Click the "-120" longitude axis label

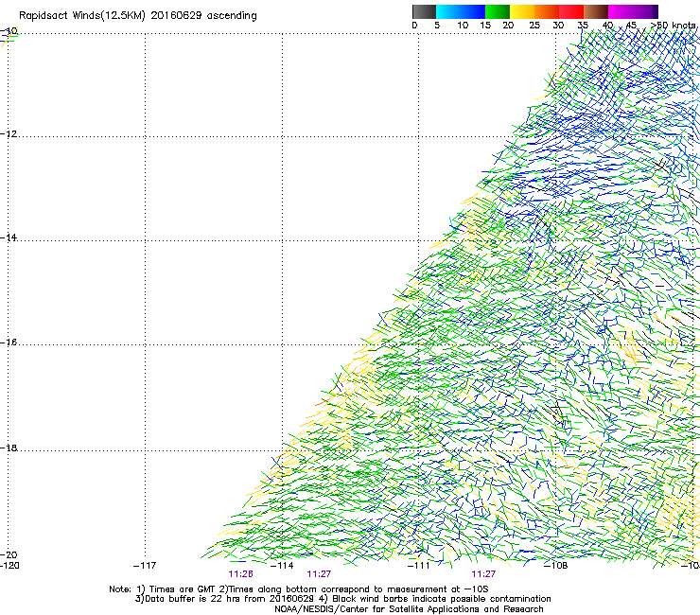coord(9,566)
